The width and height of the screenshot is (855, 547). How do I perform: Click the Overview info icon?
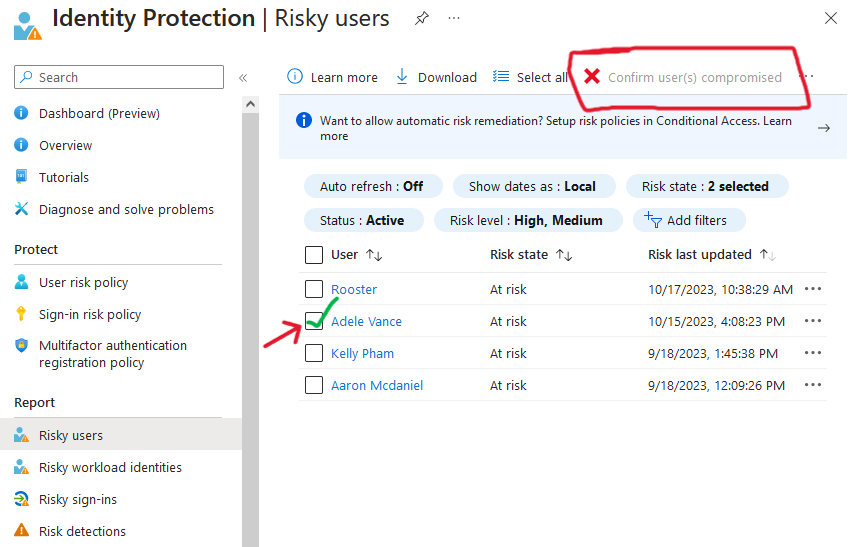[21, 145]
